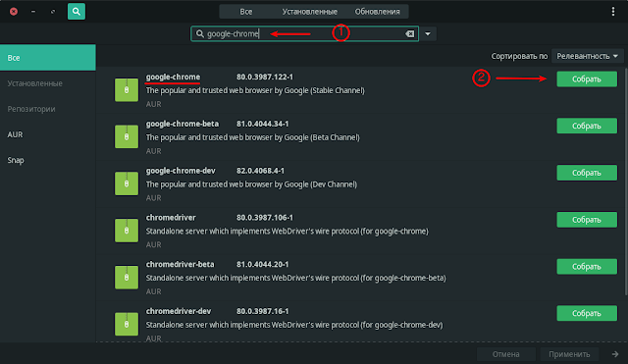The height and width of the screenshot is (364, 628).
Task: Click the google-chrome-beta package icon
Action: click(x=127, y=137)
